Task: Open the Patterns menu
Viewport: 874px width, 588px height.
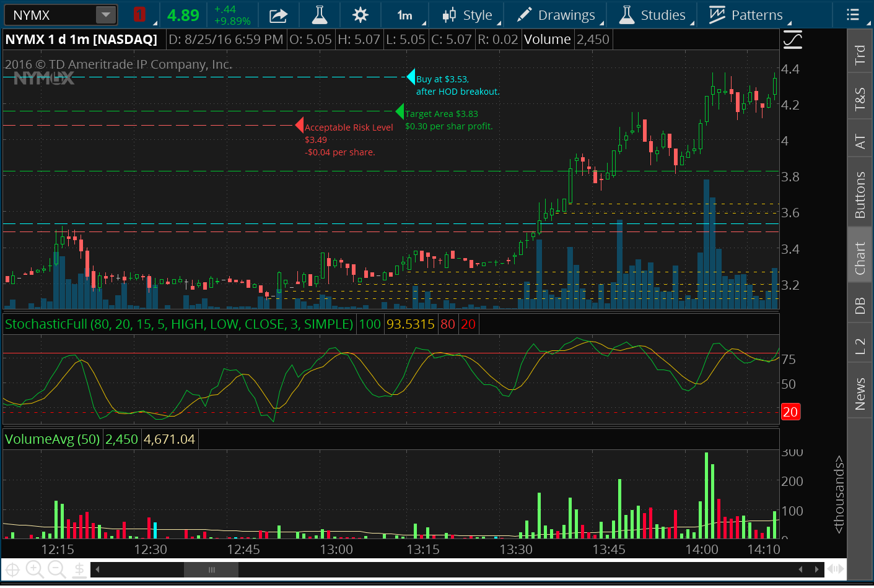Action: click(x=746, y=15)
